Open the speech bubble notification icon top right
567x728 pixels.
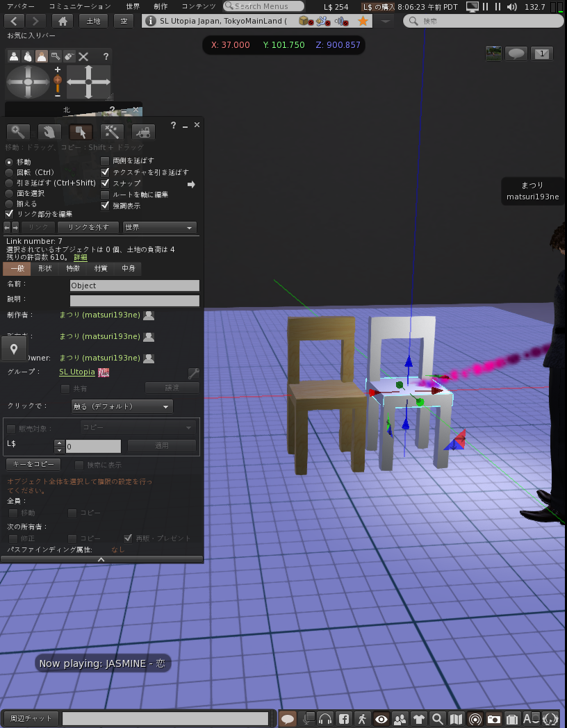pyautogui.click(x=516, y=53)
